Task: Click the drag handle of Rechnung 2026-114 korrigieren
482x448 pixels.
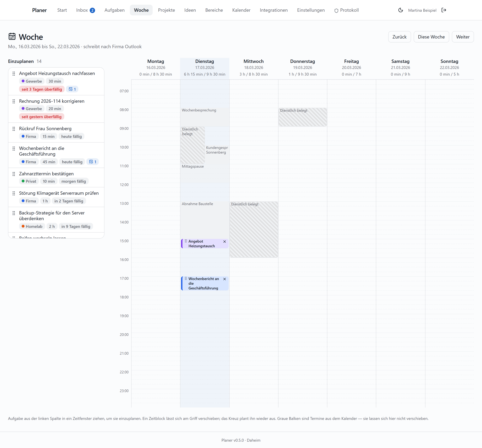Action: tap(14, 101)
